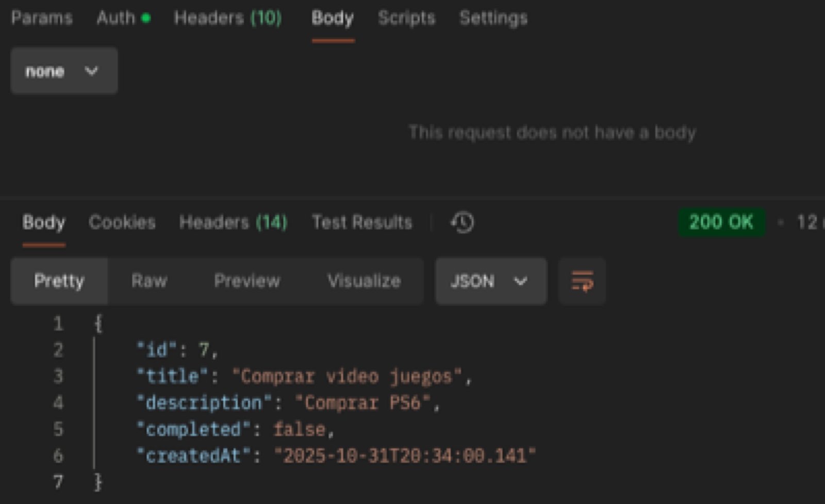Switch to Raw response view
This screenshot has height=504, width=825.
pos(150,281)
